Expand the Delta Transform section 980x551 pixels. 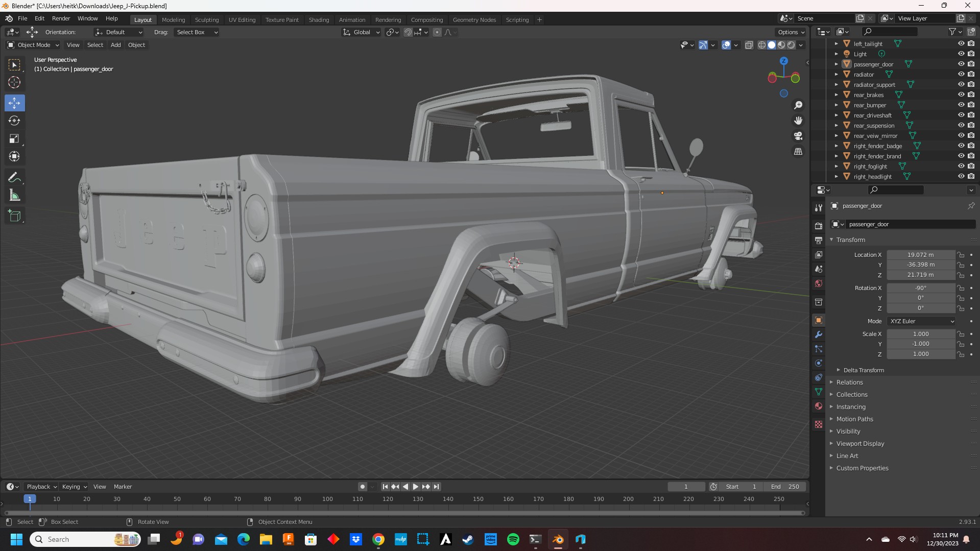tap(863, 370)
